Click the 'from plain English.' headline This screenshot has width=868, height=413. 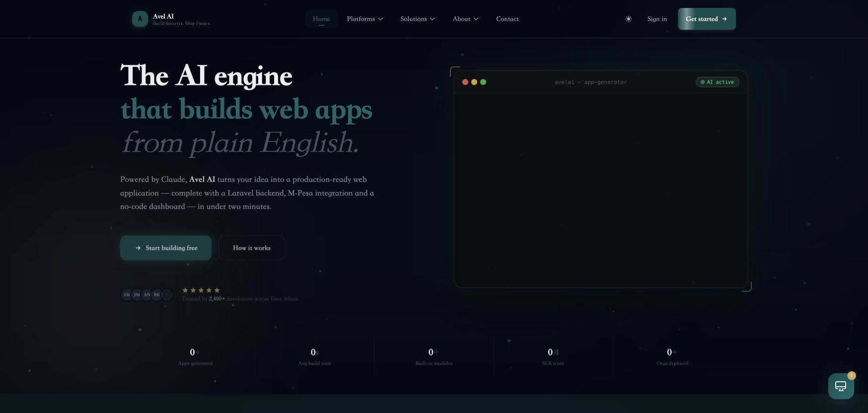(240, 142)
